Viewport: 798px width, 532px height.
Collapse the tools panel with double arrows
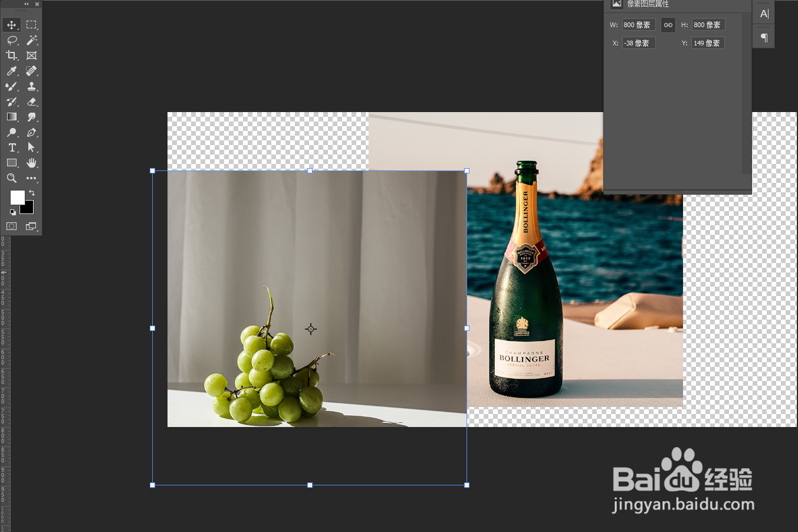(x=26, y=4)
